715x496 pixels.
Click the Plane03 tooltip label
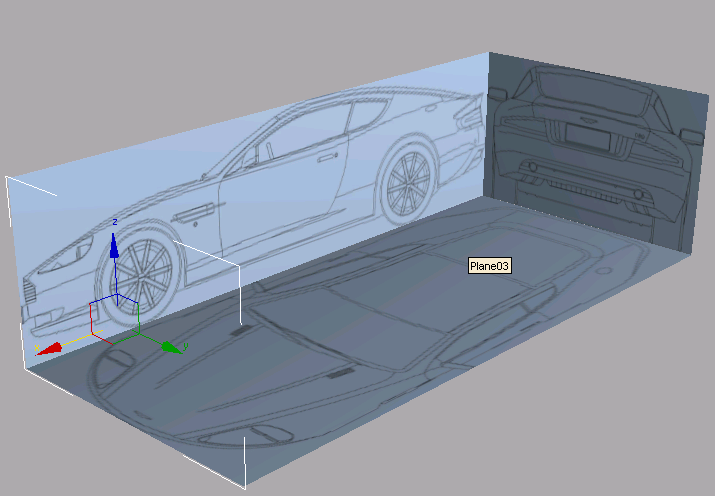tap(490, 266)
